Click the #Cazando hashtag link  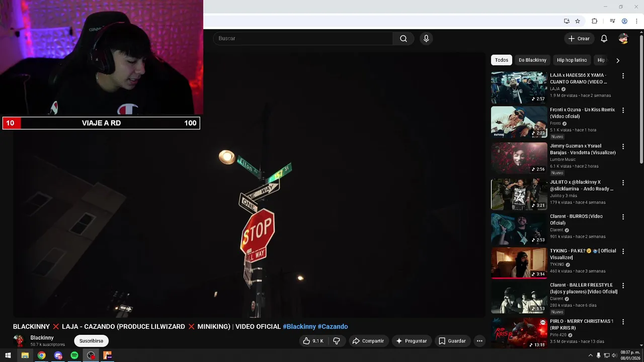pos(333,327)
